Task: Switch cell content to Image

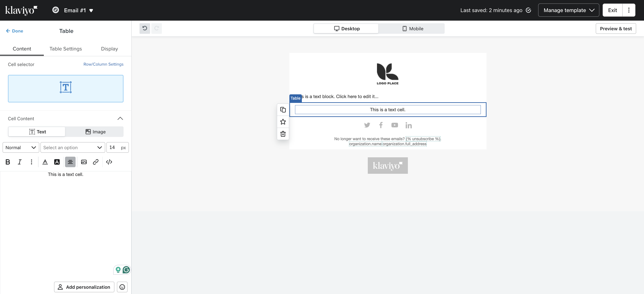Action: pos(95,132)
